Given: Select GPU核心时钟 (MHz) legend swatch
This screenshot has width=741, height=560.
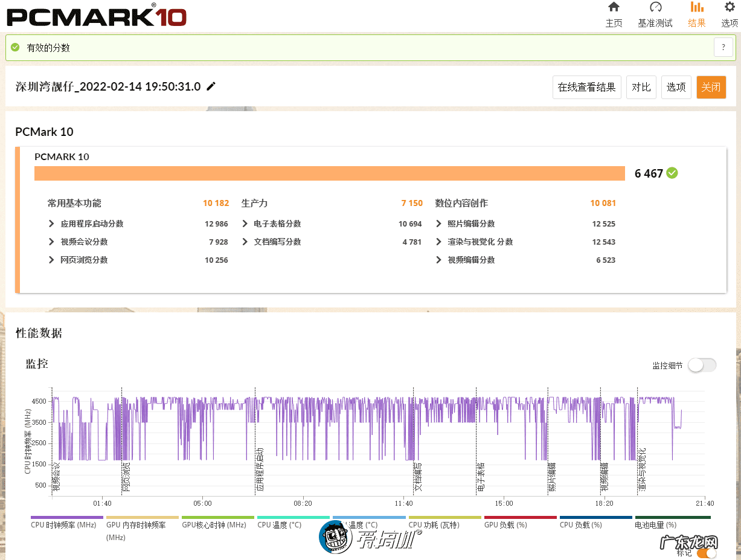Looking at the screenshot, I should pyautogui.click(x=218, y=518).
